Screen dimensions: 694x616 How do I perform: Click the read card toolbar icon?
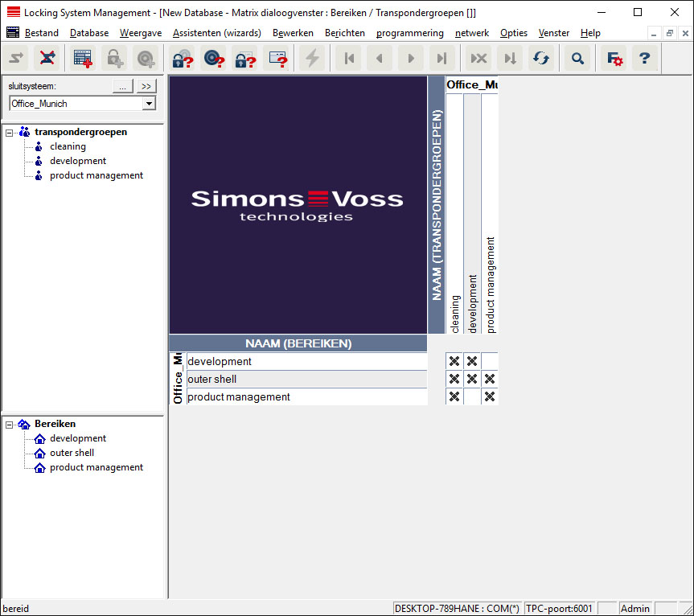coord(277,59)
